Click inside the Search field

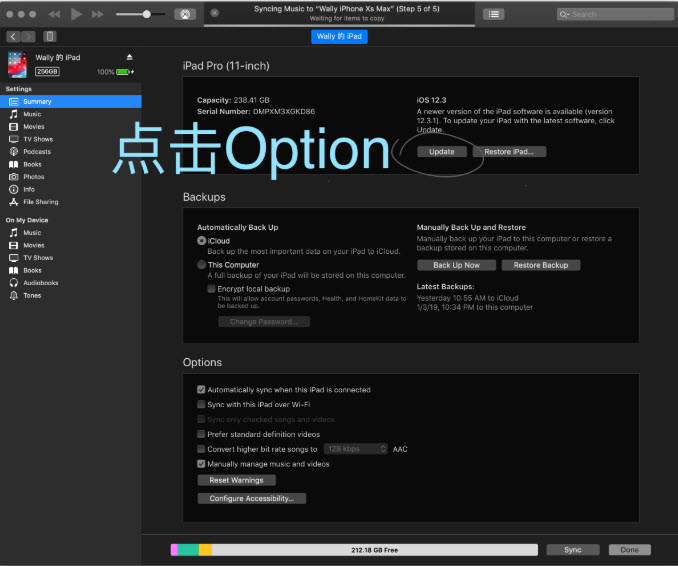615,14
